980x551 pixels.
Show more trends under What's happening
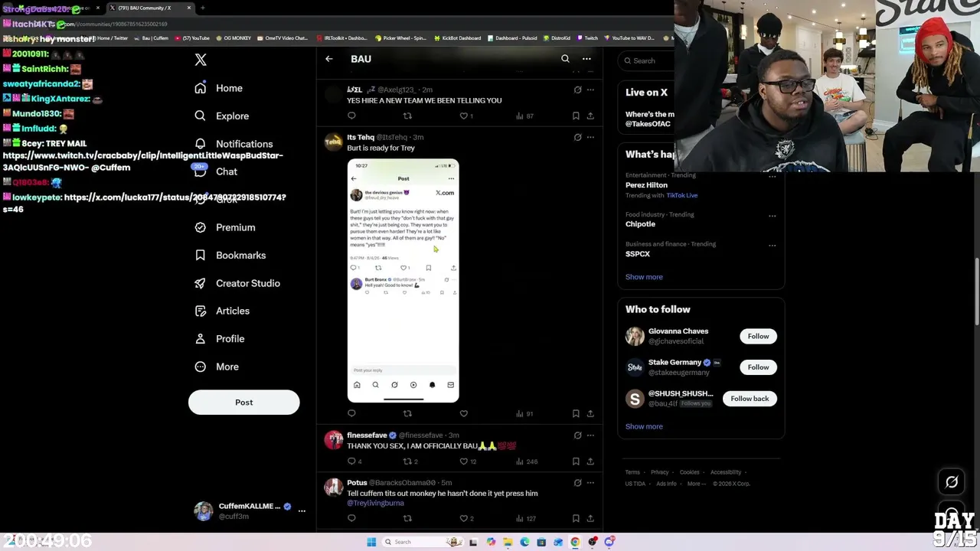pos(644,277)
